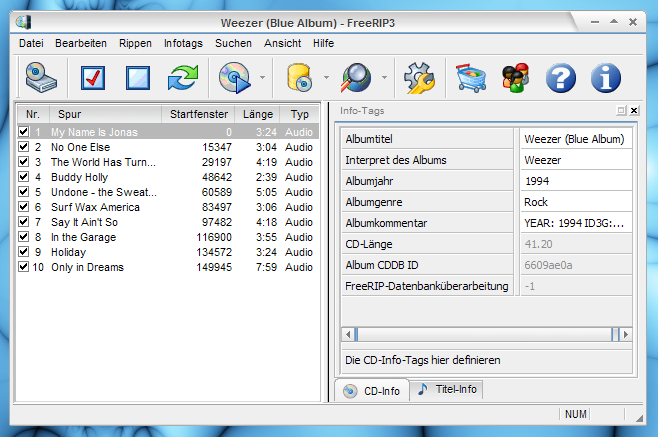Select track title Only in Dreams

[87, 267]
